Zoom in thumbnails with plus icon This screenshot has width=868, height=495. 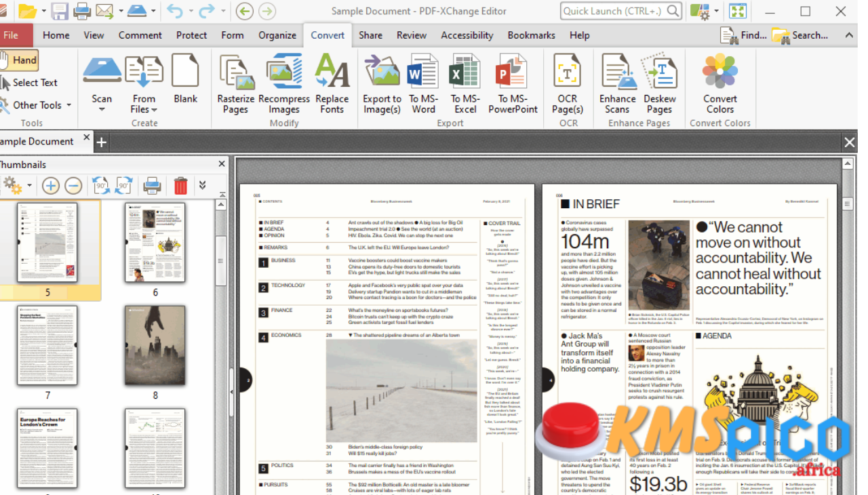tap(50, 185)
